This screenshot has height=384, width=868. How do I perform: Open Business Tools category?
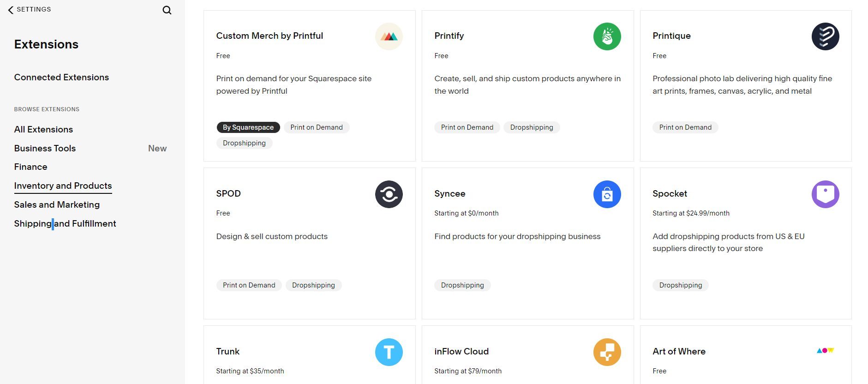[45, 148]
